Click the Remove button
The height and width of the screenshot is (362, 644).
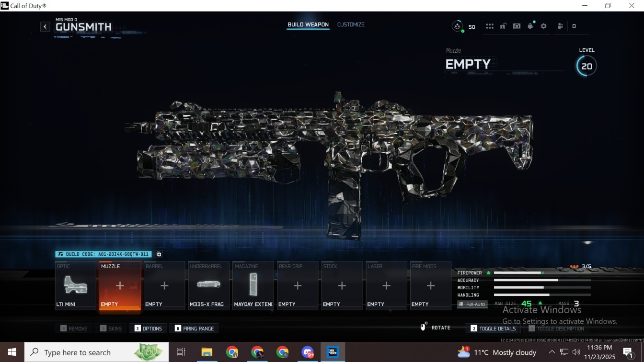[74, 328]
